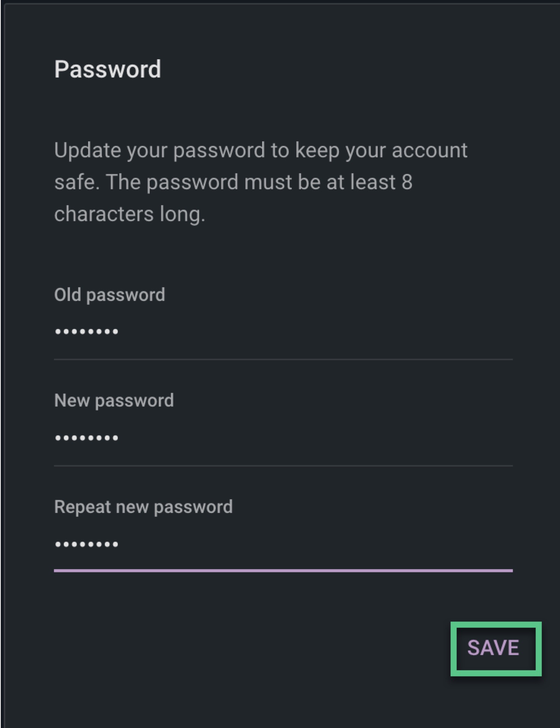Click the "New password" field label
560x728 pixels.
(114, 400)
